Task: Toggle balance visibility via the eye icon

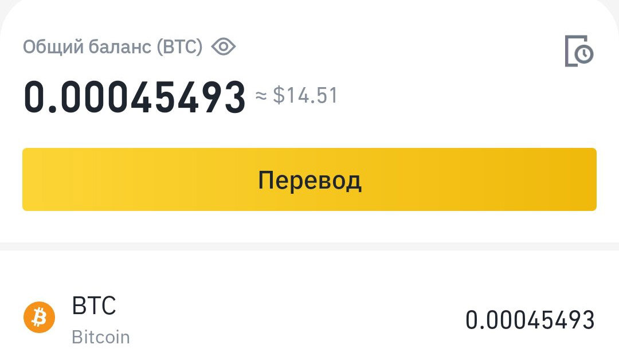Action: click(223, 48)
